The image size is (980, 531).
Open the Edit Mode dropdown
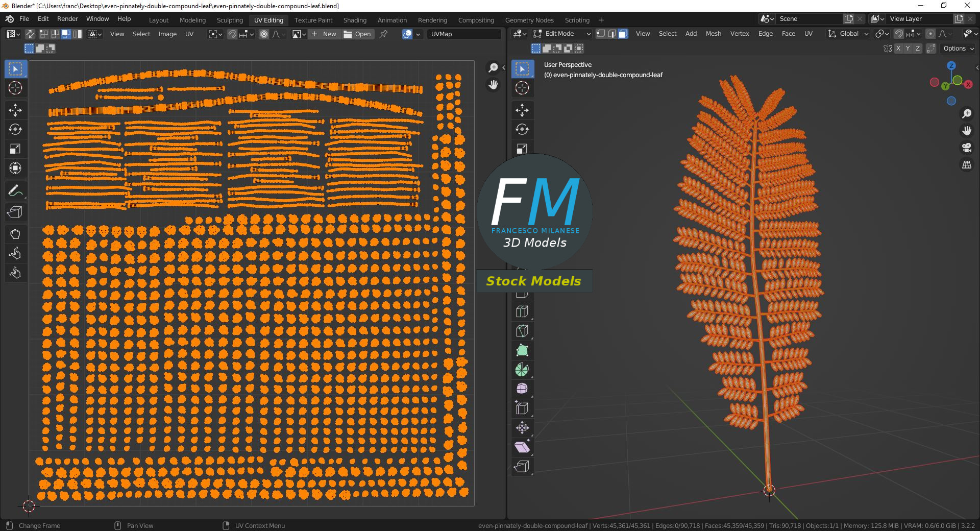coord(562,34)
